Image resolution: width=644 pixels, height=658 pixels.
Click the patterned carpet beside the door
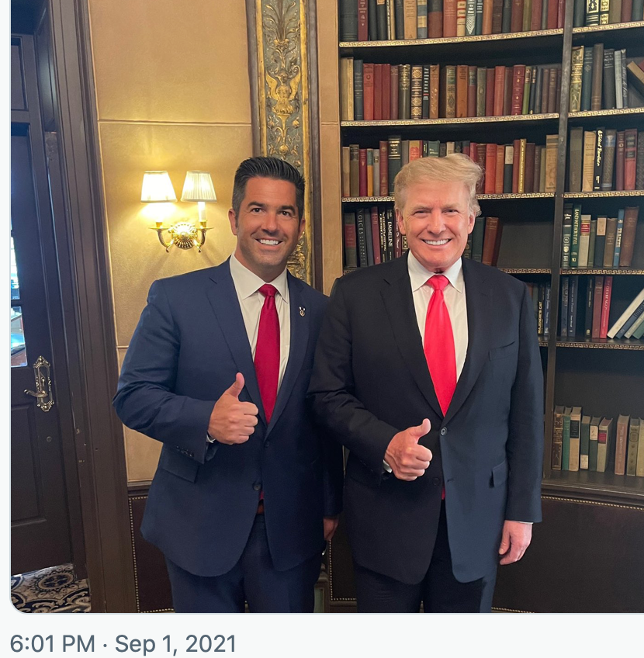pyautogui.click(x=50, y=588)
